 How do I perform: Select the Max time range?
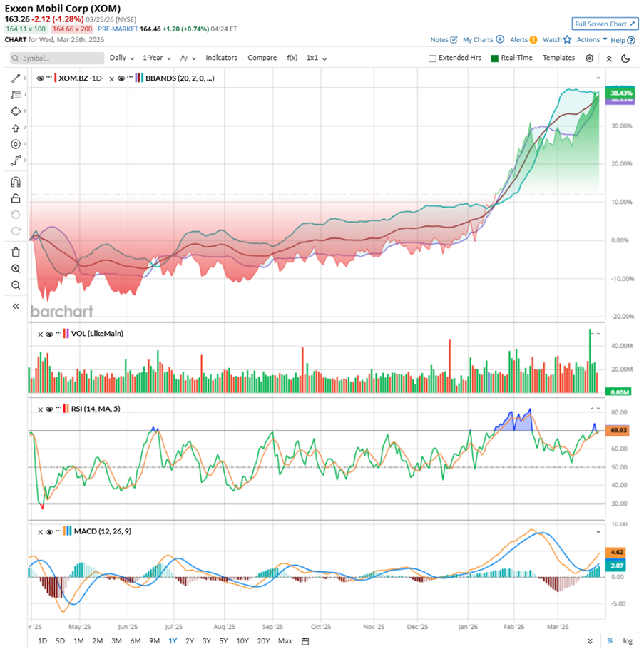click(285, 641)
